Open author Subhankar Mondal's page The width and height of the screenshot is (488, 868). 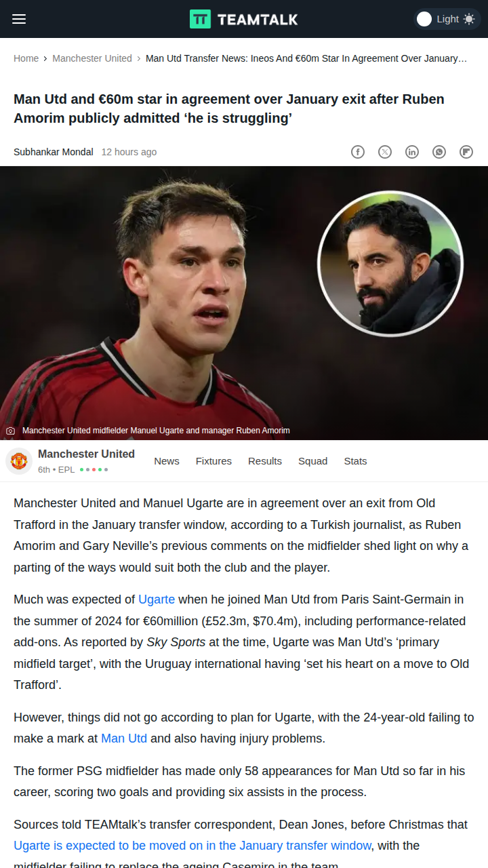click(54, 152)
